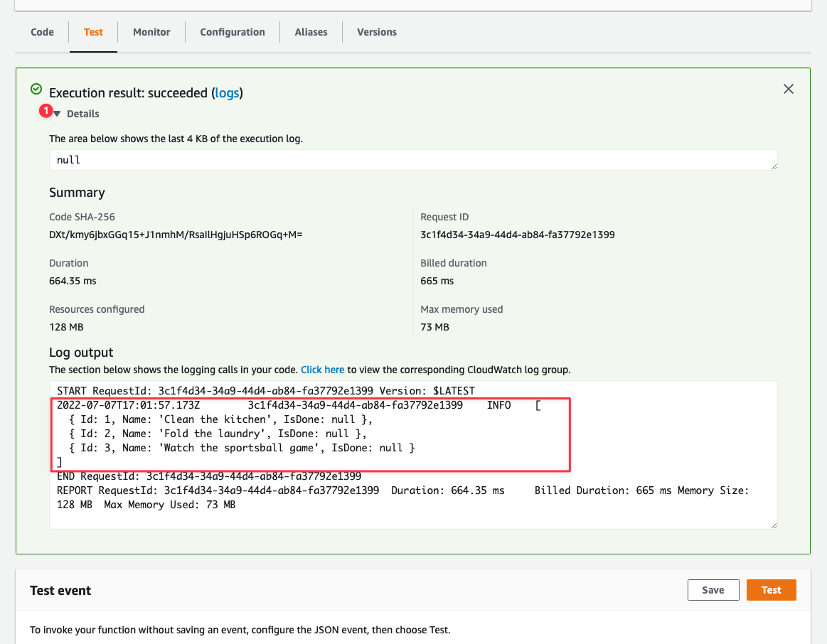Click the Log output heading
This screenshot has width=827, height=644.
(81, 353)
